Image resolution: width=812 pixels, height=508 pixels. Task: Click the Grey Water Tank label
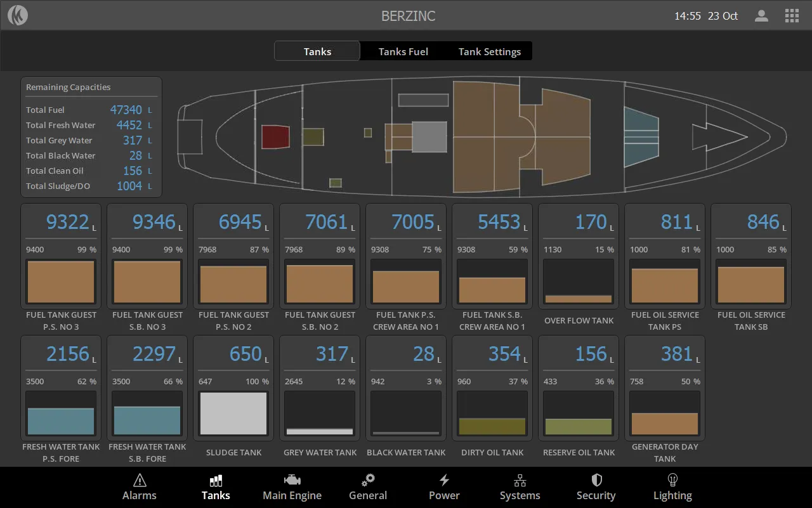tap(320, 453)
